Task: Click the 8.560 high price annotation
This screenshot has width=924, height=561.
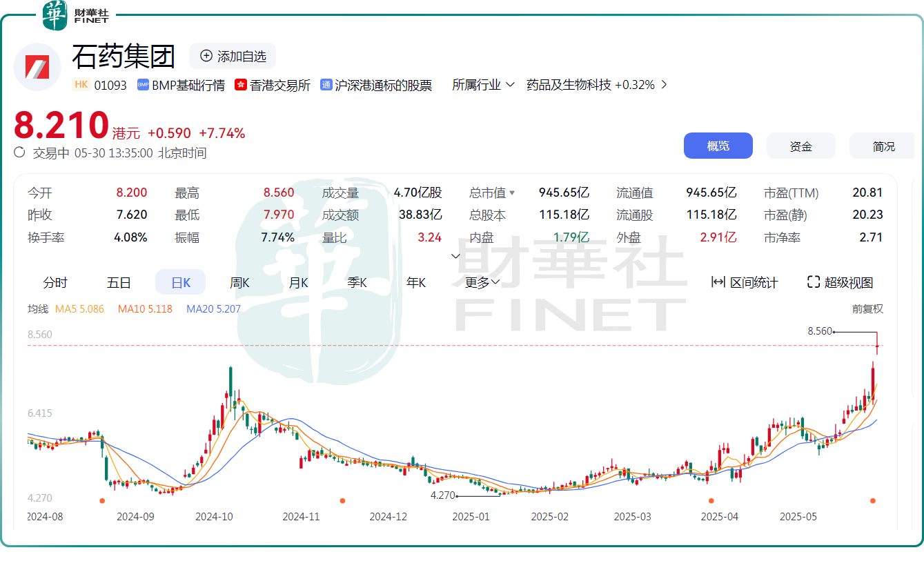Action: (820, 331)
